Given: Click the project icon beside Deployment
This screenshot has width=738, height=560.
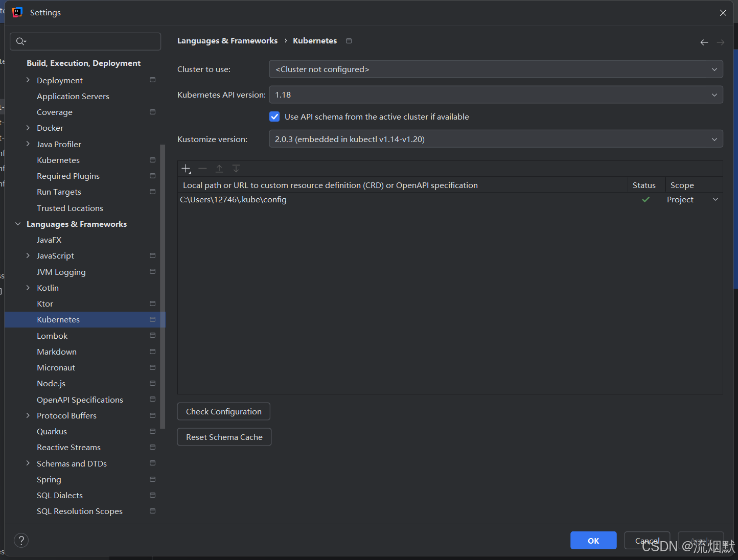Looking at the screenshot, I should click(x=152, y=80).
